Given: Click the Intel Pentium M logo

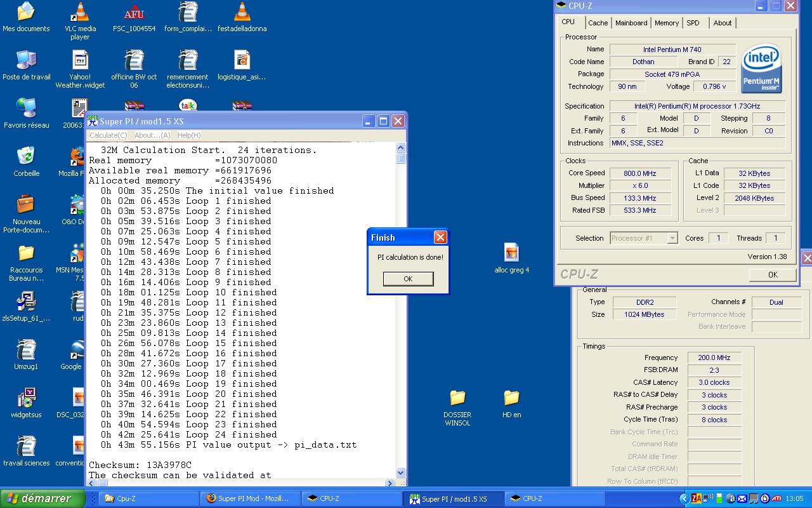Looking at the screenshot, I should pos(761,69).
